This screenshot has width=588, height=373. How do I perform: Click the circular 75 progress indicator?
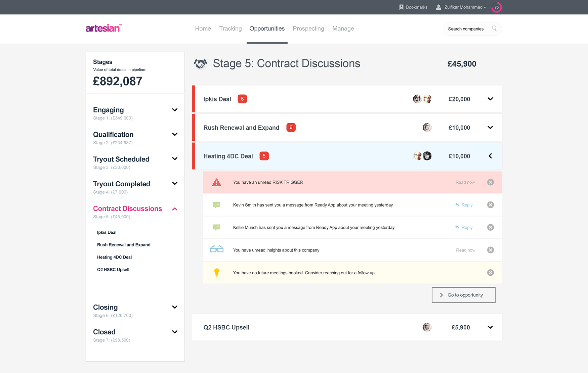point(497,7)
